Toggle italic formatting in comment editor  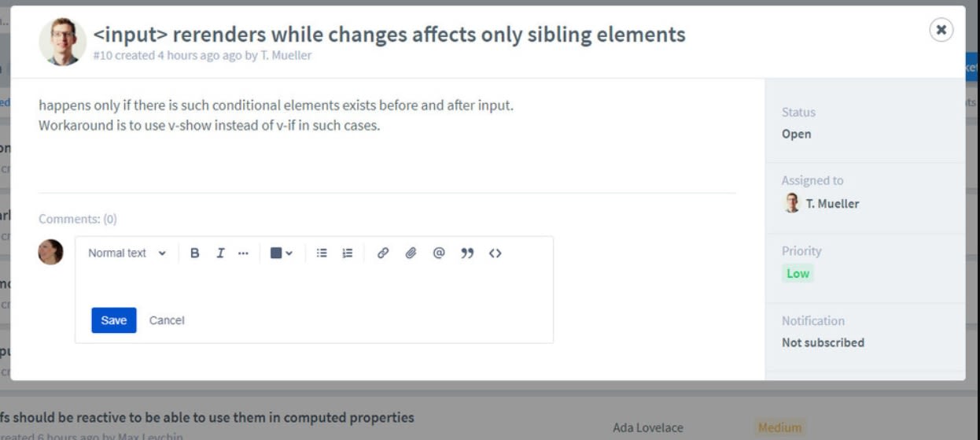tap(220, 253)
